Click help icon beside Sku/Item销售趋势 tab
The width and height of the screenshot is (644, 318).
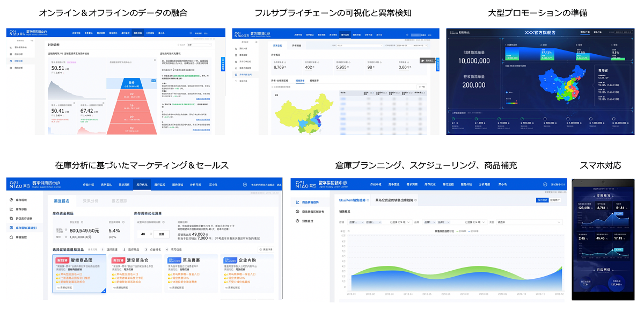[x=369, y=200]
